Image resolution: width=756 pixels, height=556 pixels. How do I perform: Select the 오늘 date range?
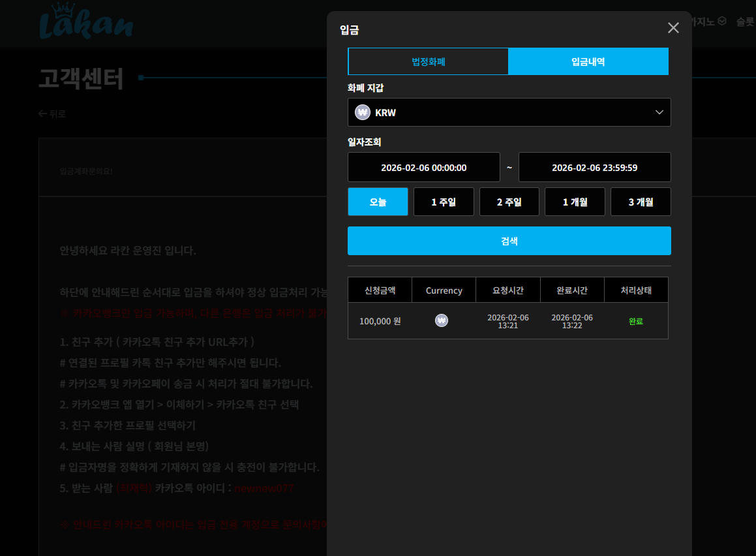tap(378, 202)
